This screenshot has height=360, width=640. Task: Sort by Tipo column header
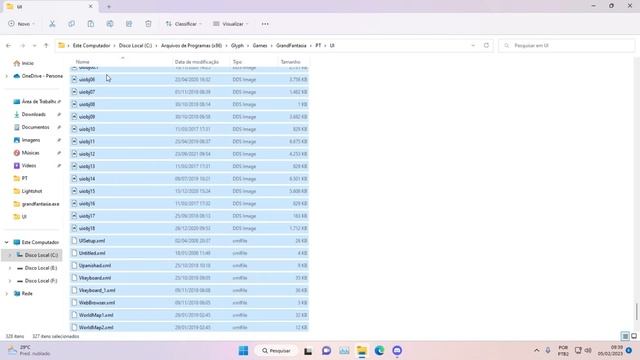pos(237,62)
